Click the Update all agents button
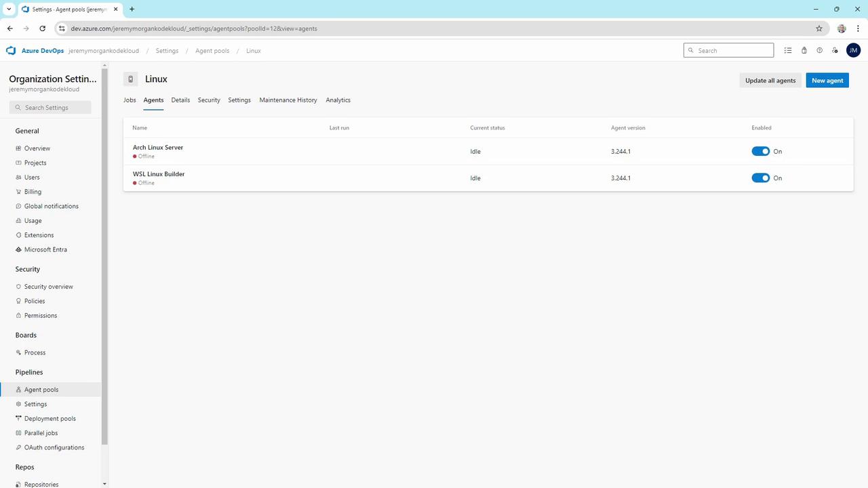 tap(770, 81)
